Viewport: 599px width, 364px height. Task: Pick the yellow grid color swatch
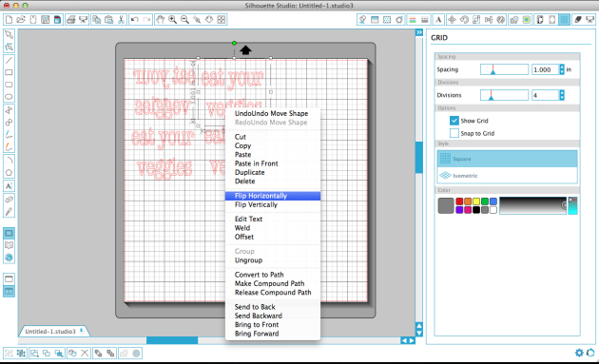tap(476, 201)
